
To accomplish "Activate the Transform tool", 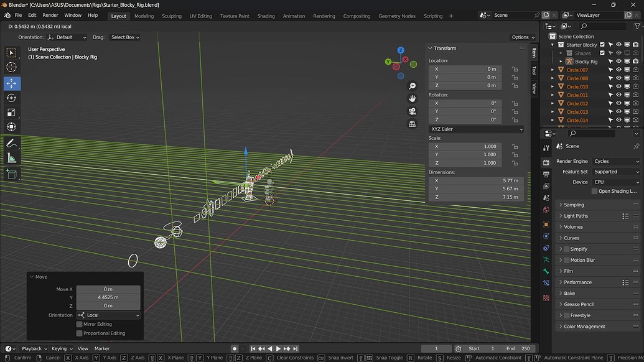I will 11,127.
